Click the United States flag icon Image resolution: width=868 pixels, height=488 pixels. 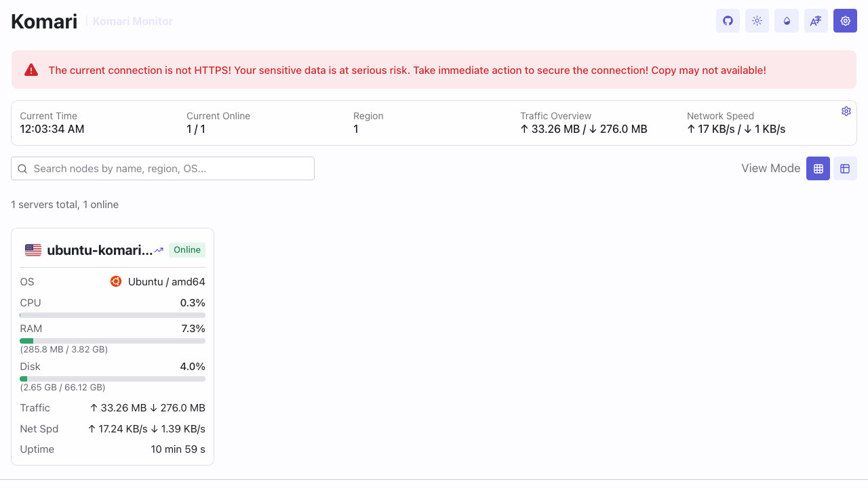pyautogui.click(x=33, y=250)
